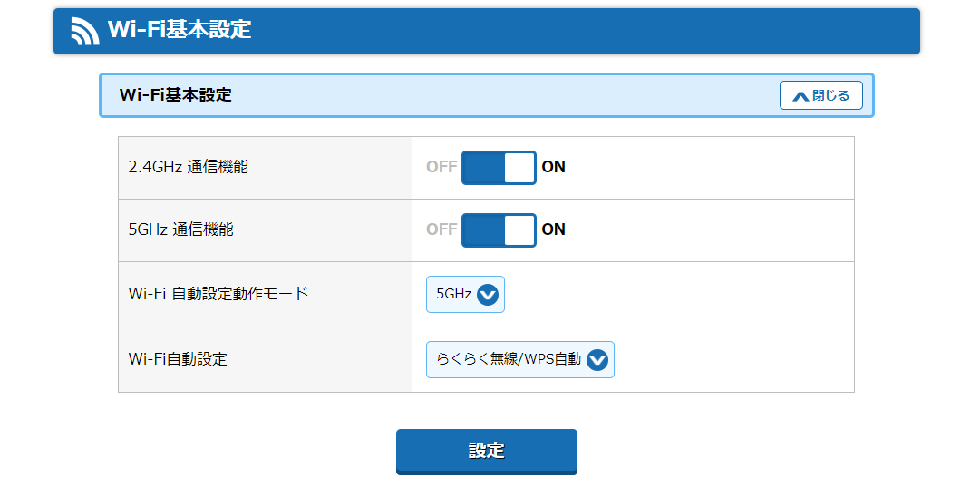Click round arrow icon on らくらく無線/WPS自動 dropdown
Screen dimensions: 980x488
[x=597, y=359]
